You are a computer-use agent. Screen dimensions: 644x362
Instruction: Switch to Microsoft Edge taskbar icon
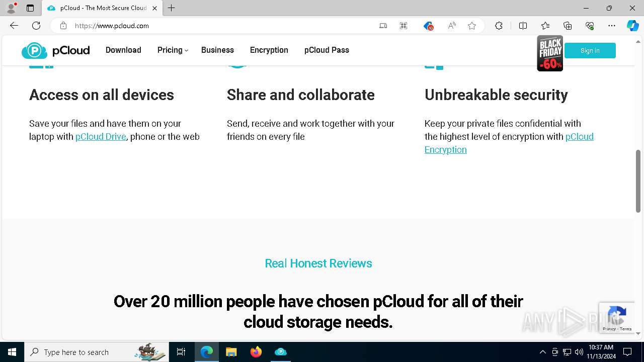click(x=207, y=352)
